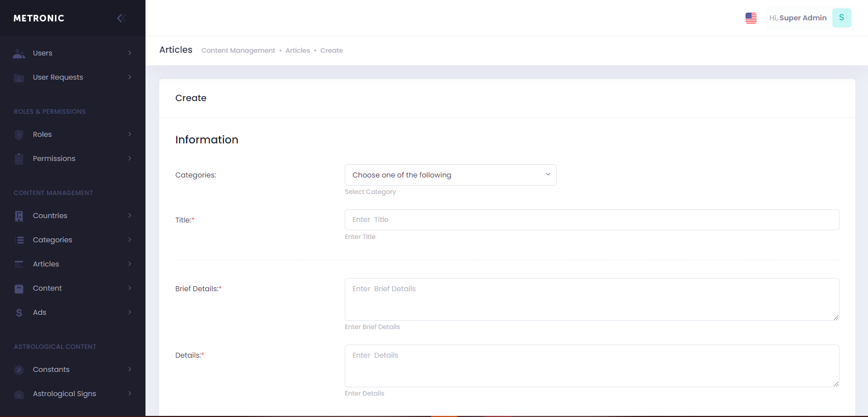Click the Roles shield icon
Viewport: 868px width, 417px height.
tap(19, 135)
